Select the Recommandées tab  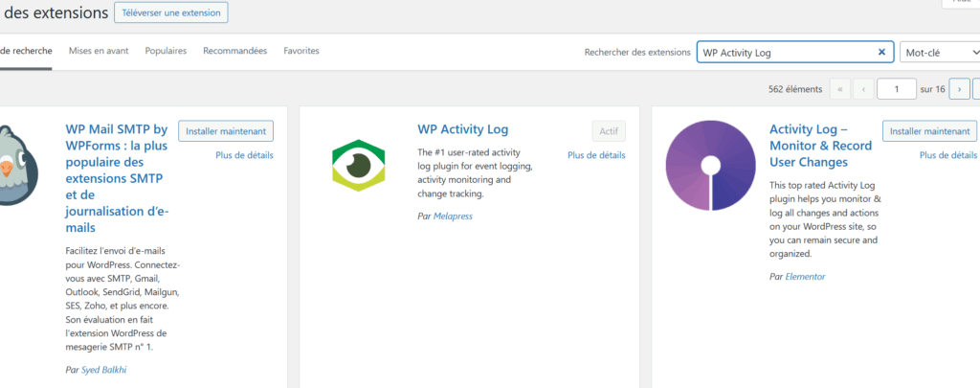tap(235, 51)
